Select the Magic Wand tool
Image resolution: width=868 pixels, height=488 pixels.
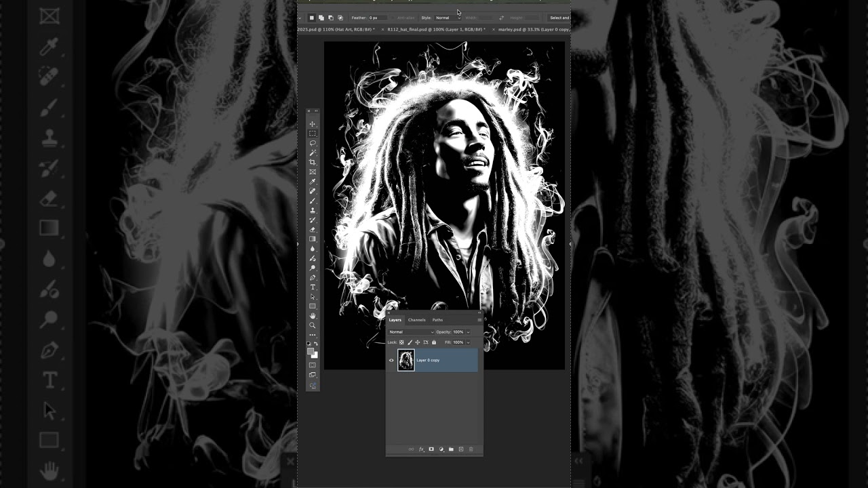[313, 152]
